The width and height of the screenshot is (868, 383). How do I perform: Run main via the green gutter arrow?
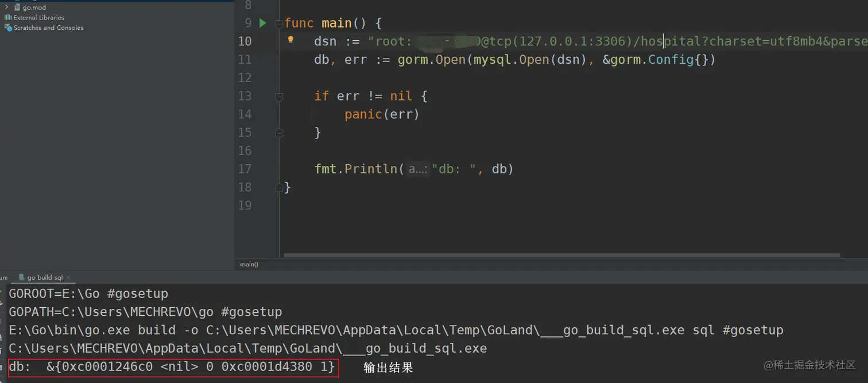pos(263,23)
